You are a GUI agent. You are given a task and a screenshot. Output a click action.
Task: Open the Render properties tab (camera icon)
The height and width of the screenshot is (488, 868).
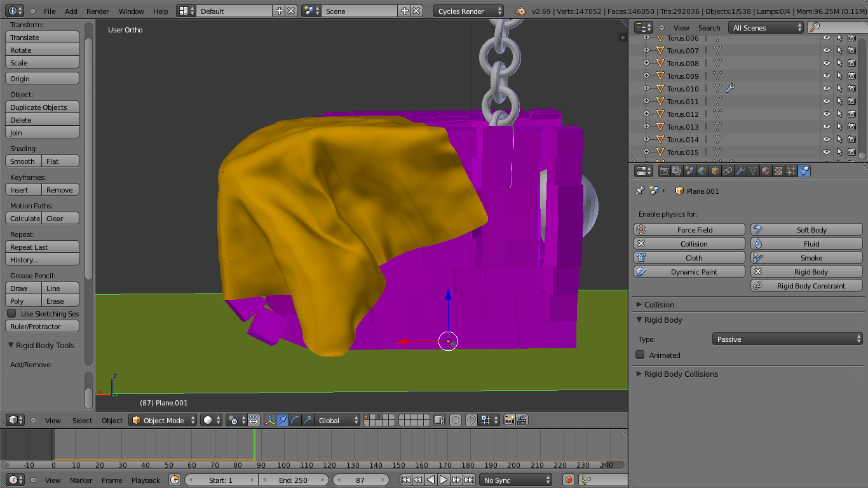(665, 170)
